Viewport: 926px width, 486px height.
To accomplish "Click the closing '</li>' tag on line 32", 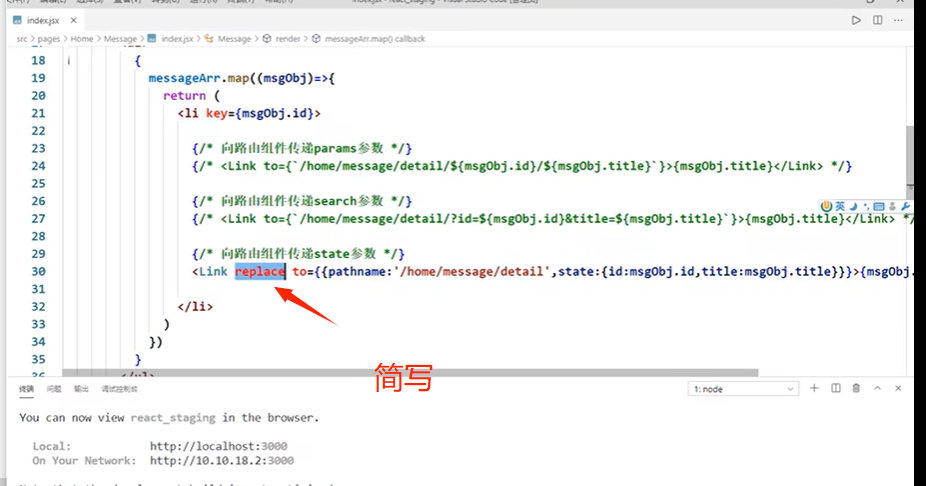I will tap(195, 306).
